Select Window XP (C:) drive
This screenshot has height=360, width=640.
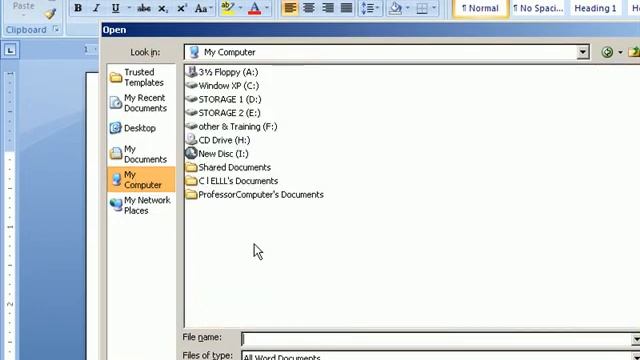[x=222, y=86]
